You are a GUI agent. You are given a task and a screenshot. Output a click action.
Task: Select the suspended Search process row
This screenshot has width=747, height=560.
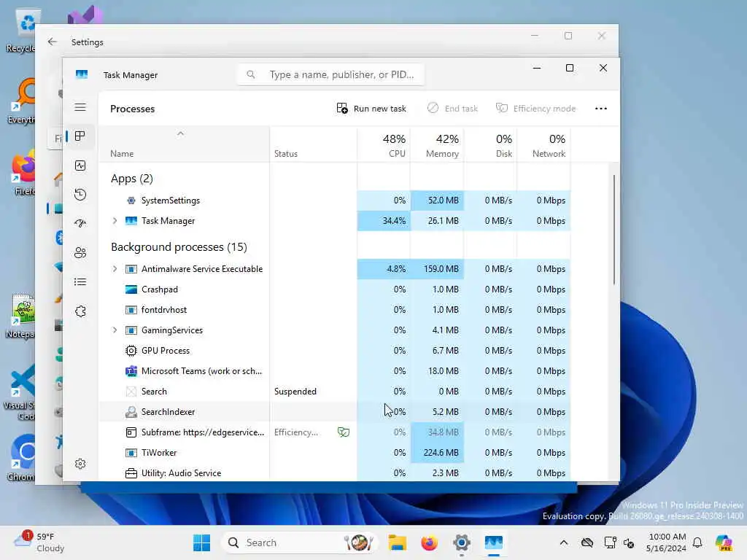(x=336, y=392)
